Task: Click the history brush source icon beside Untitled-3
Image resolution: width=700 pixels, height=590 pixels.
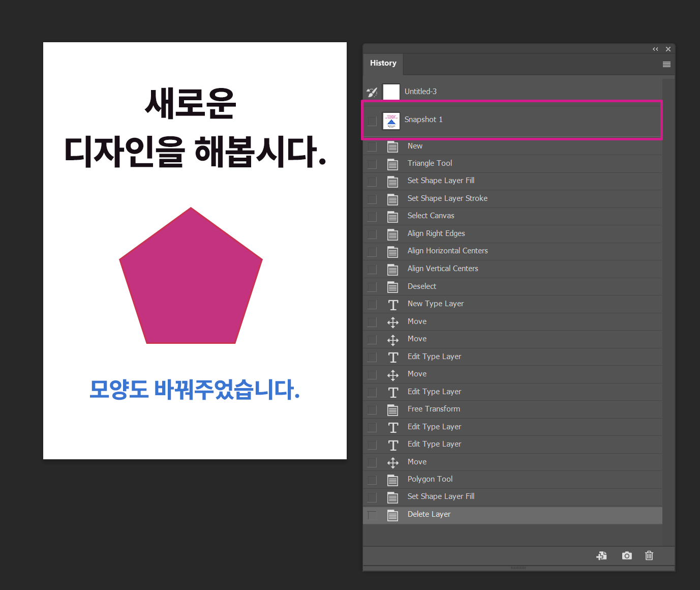Action: click(372, 92)
